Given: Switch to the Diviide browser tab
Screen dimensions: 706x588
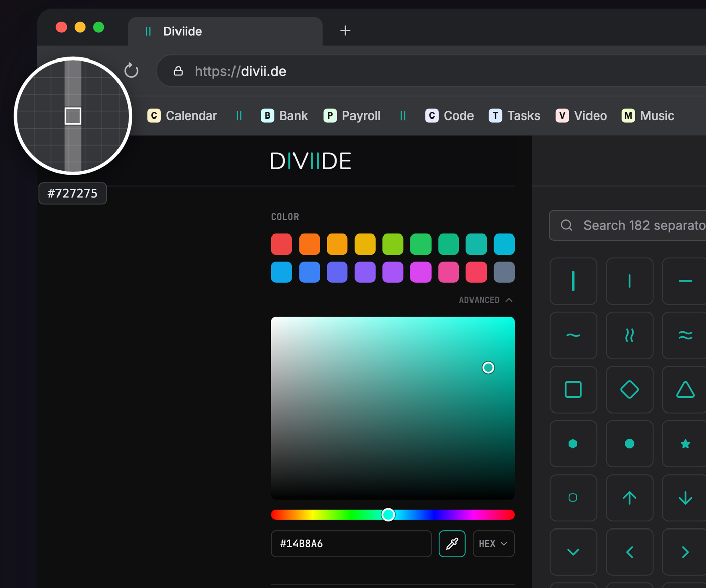Looking at the screenshot, I should coord(225,31).
